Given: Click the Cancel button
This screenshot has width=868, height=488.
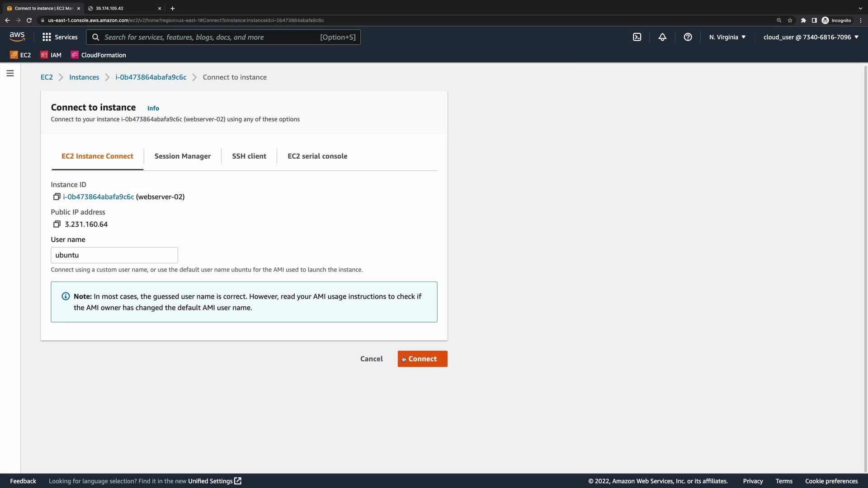Looking at the screenshot, I should [371, 359].
